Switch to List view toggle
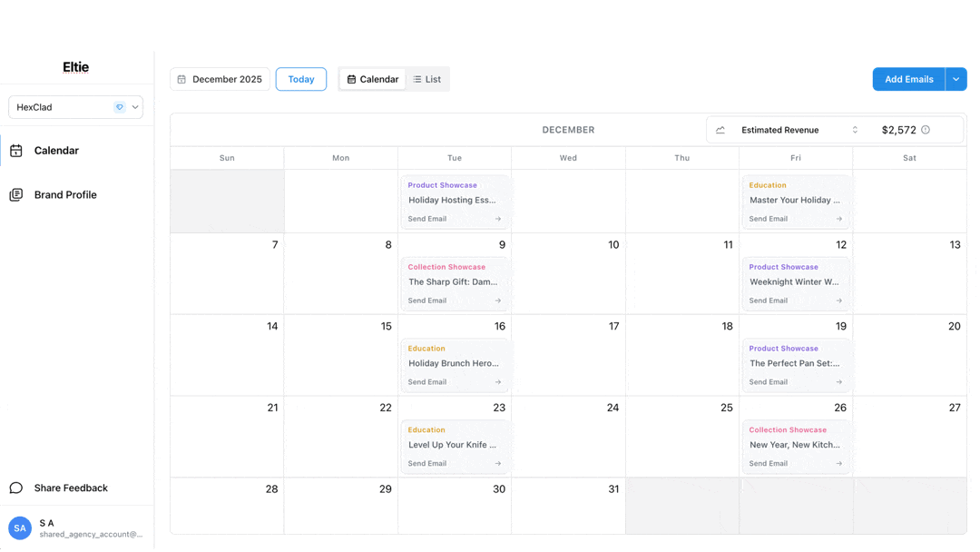The height and width of the screenshot is (552, 980). [x=427, y=80]
